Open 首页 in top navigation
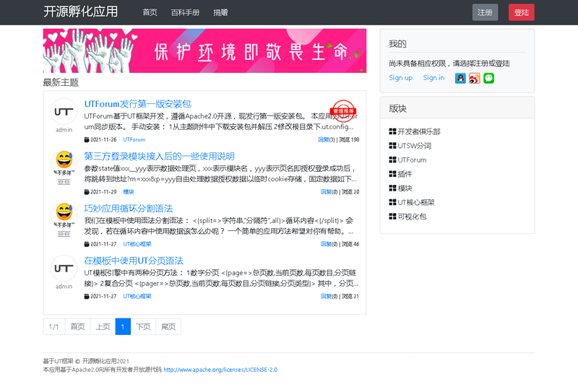 tap(150, 12)
